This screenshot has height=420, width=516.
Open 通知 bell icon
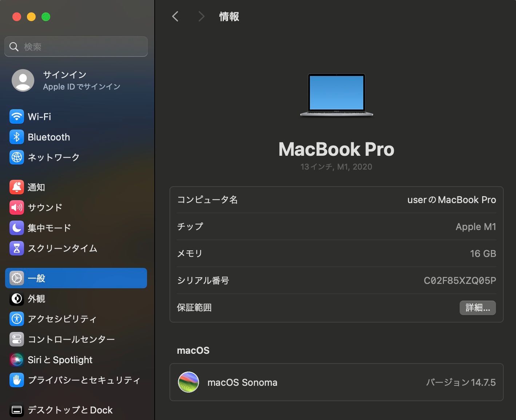click(x=16, y=187)
